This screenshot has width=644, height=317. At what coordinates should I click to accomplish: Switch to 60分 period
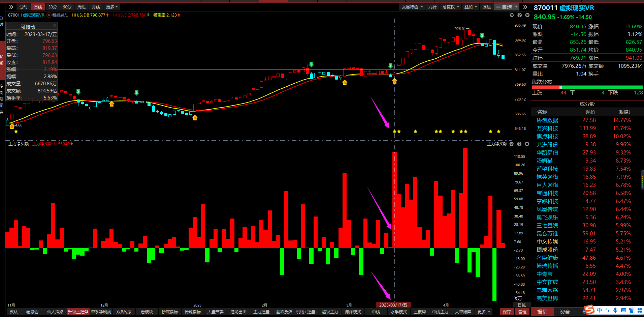[67, 7]
